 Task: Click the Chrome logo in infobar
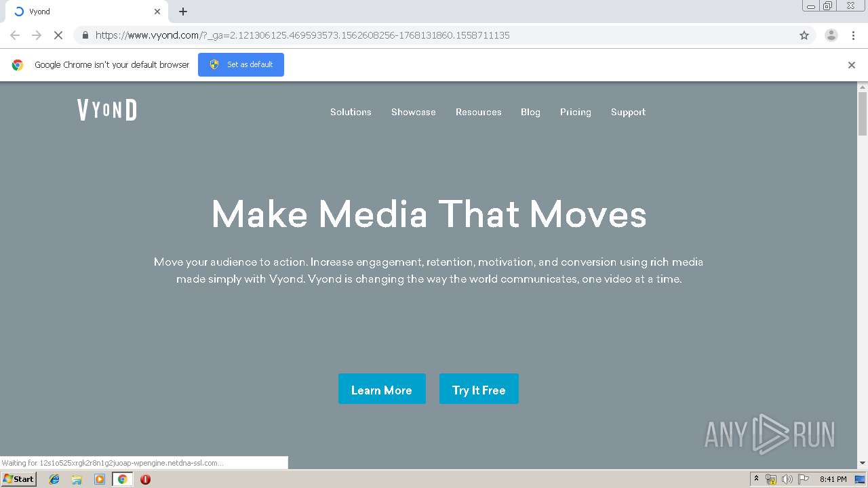(18, 65)
